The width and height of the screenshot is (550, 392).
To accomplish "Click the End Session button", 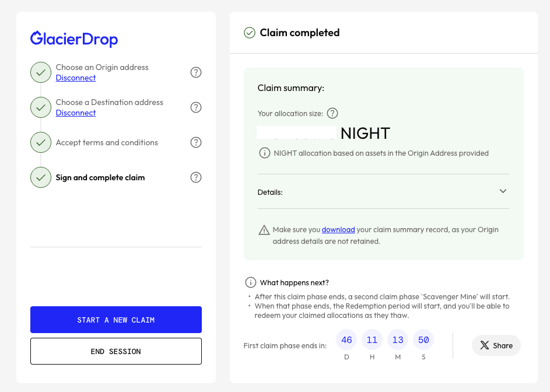I will click(x=116, y=351).
